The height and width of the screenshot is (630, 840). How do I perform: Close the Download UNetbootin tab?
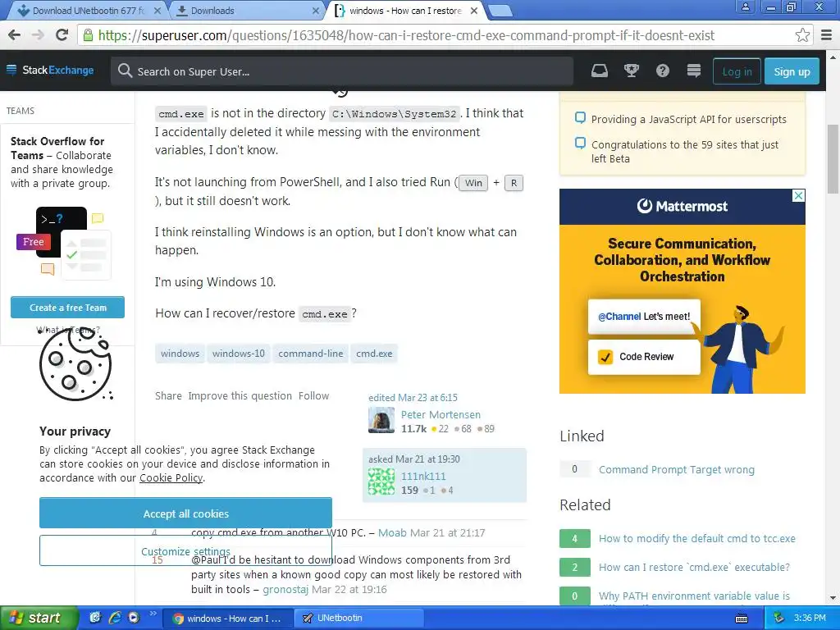coord(157,11)
